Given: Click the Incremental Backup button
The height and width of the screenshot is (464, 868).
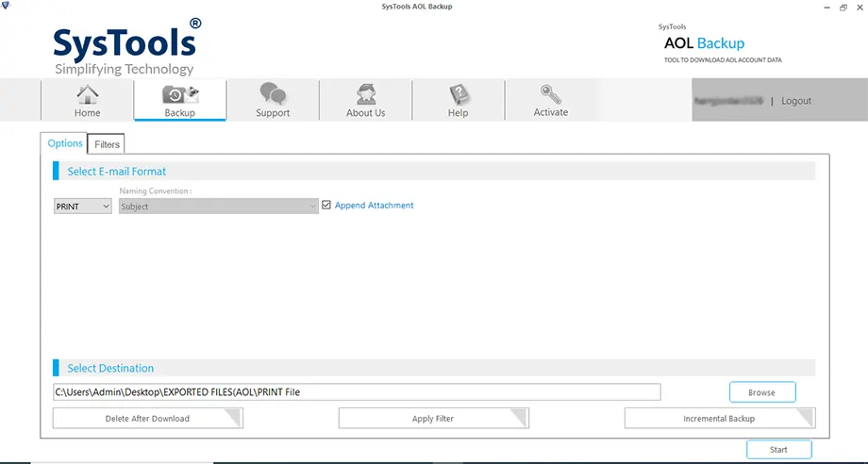Looking at the screenshot, I should tap(720, 418).
